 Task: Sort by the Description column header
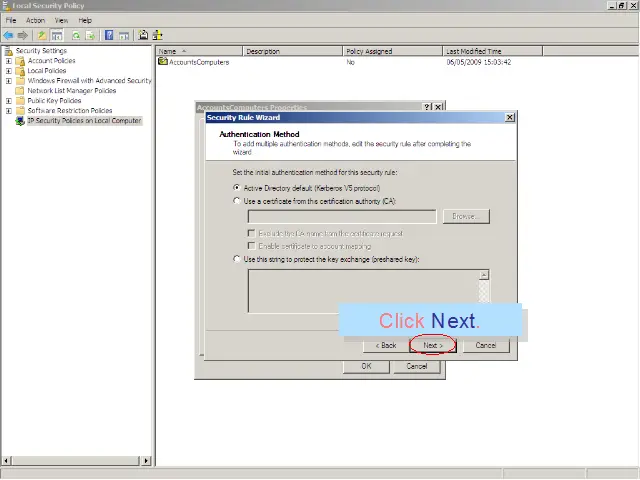pyautogui.click(x=293, y=51)
